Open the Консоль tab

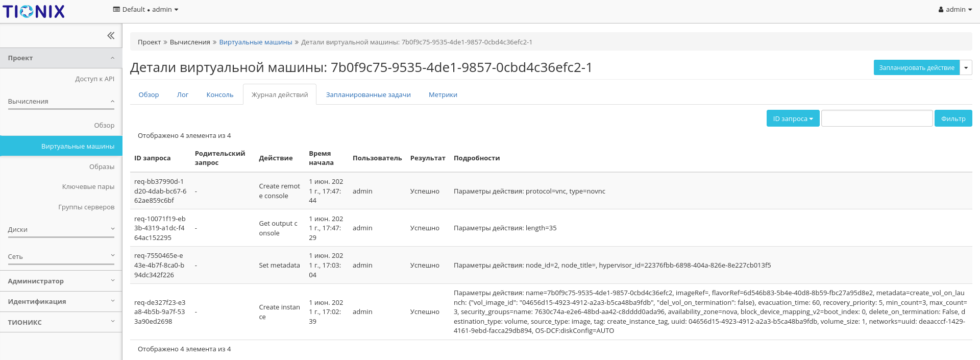click(219, 95)
